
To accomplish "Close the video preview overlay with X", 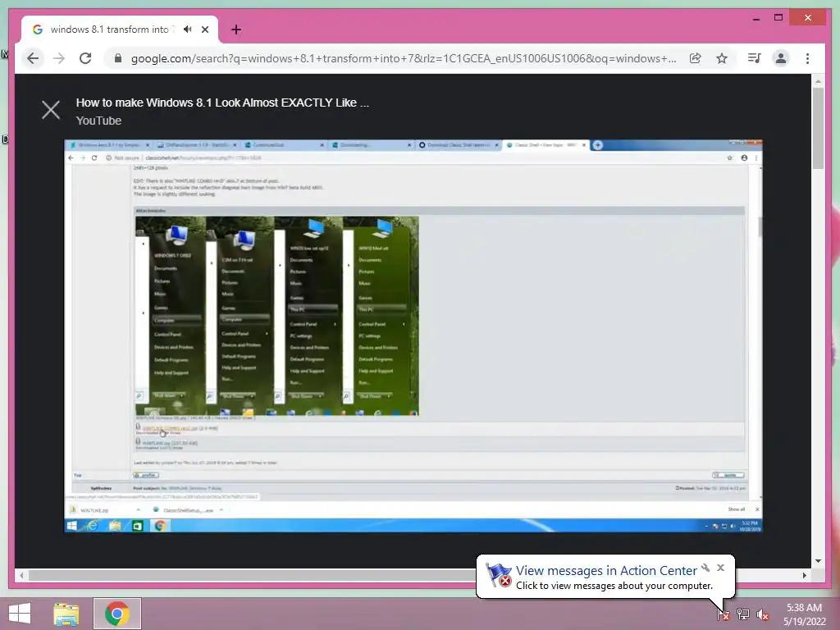I will pos(51,110).
